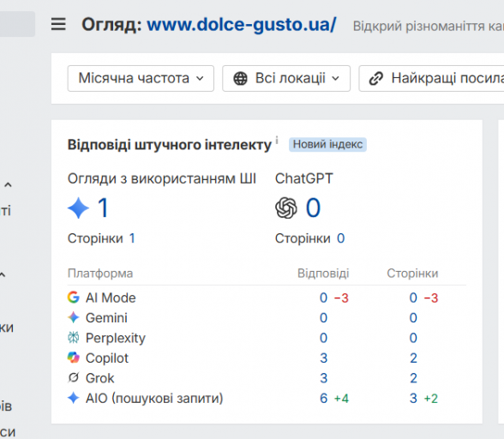Click the AIO answers change +4
Image resolution: width=504 pixels, height=439 pixels.
pos(341,399)
